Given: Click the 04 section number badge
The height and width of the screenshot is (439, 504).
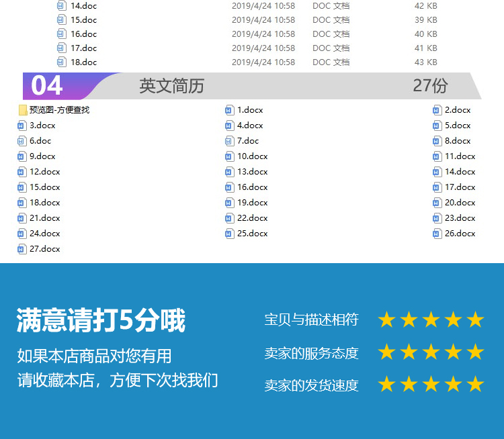Looking at the screenshot, I should tap(47, 86).
